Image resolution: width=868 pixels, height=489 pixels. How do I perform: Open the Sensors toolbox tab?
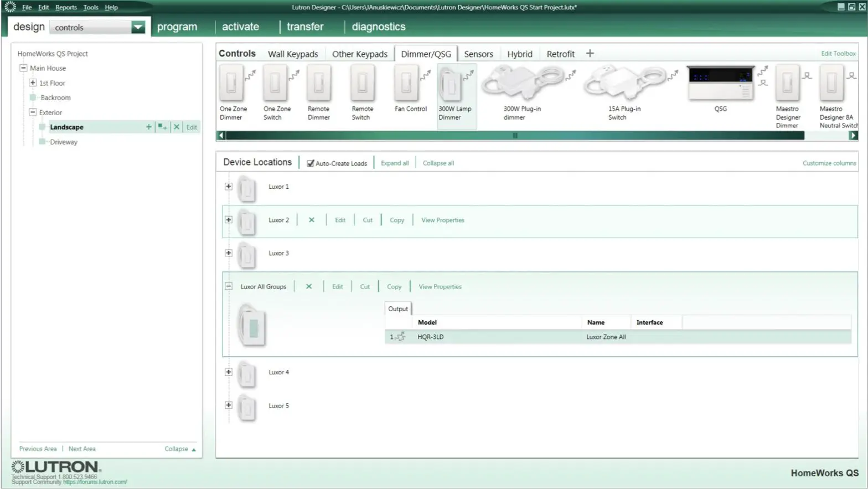[x=478, y=54]
